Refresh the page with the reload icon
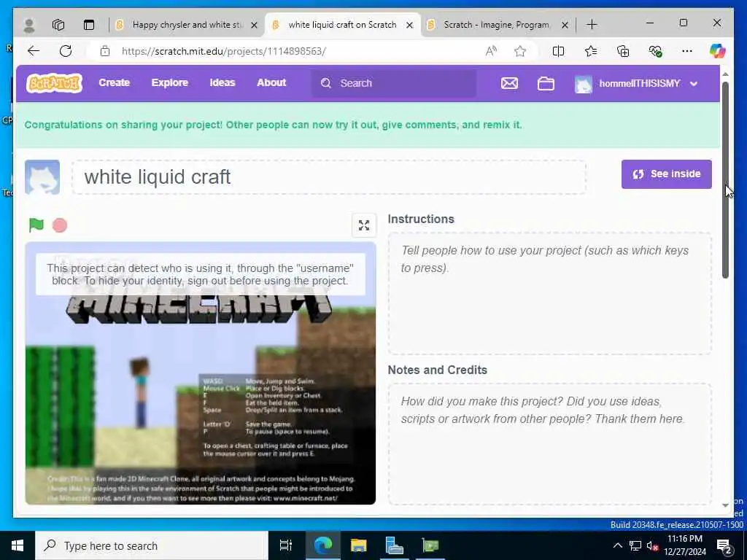The height and width of the screenshot is (560, 747). [66, 51]
